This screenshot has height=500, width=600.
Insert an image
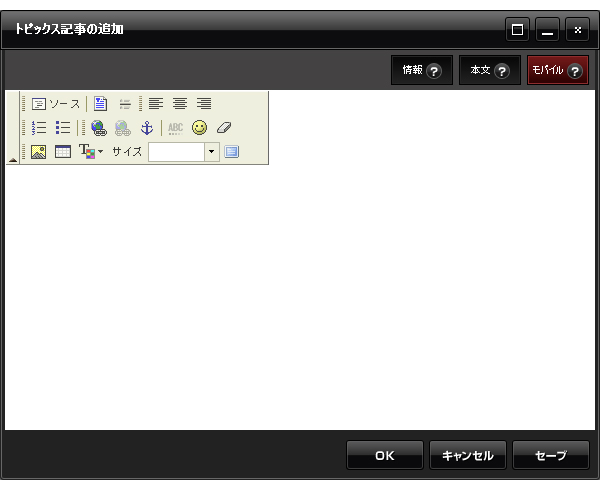pyautogui.click(x=39, y=152)
